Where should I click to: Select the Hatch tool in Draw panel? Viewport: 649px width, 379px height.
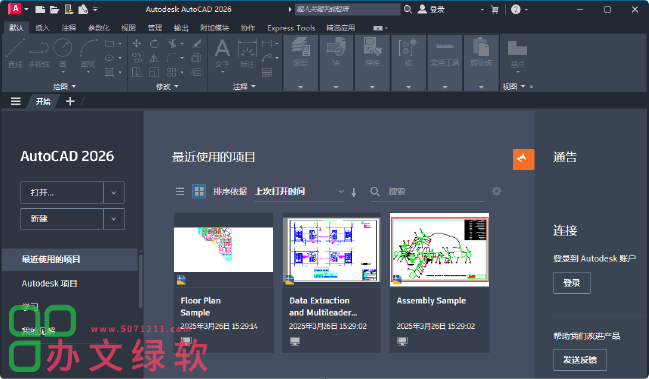click(x=110, y=72)
